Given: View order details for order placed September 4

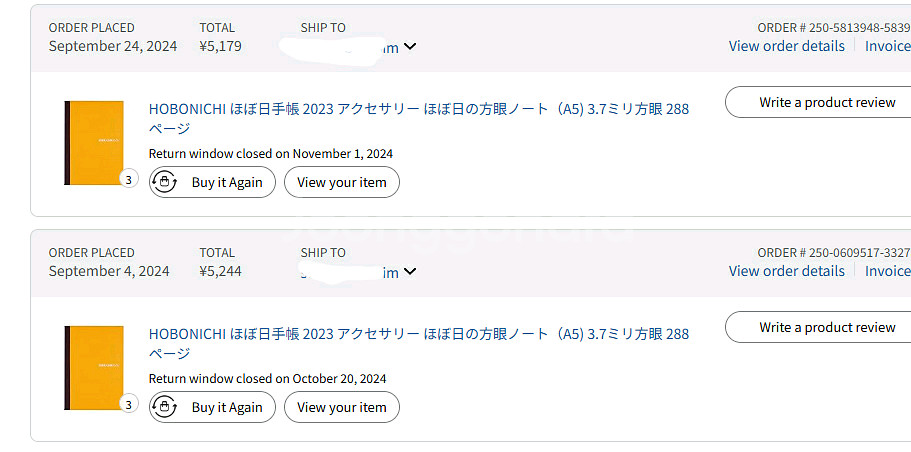Looking at the screenshot, I should (x=787, y=271).
